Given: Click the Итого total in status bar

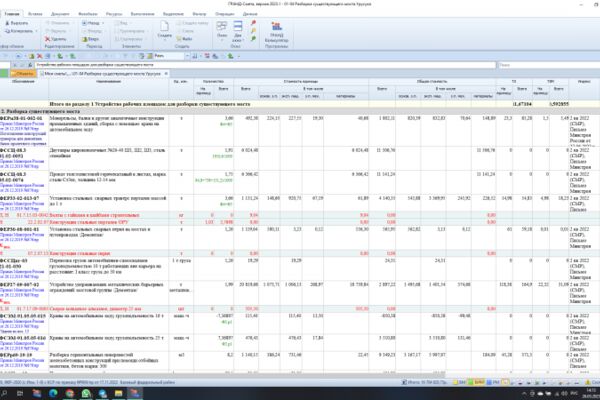Looking at the screenshot, I should coord(425,382).
